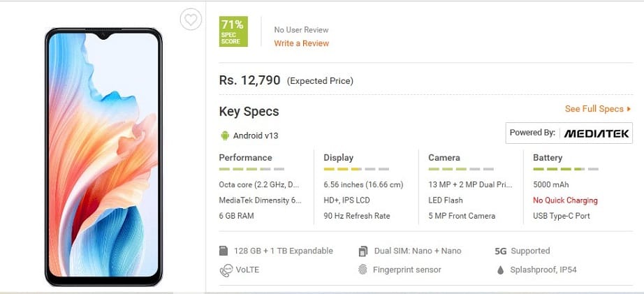
Task: Click the Write a Review link
Action: click(x=301, y=43)
